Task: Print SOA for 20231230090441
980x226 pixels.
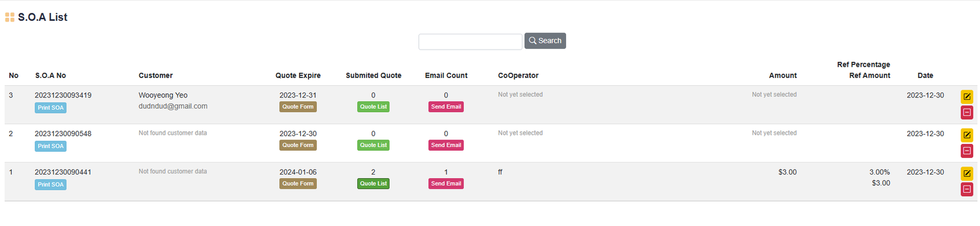Action: [50, 184]
